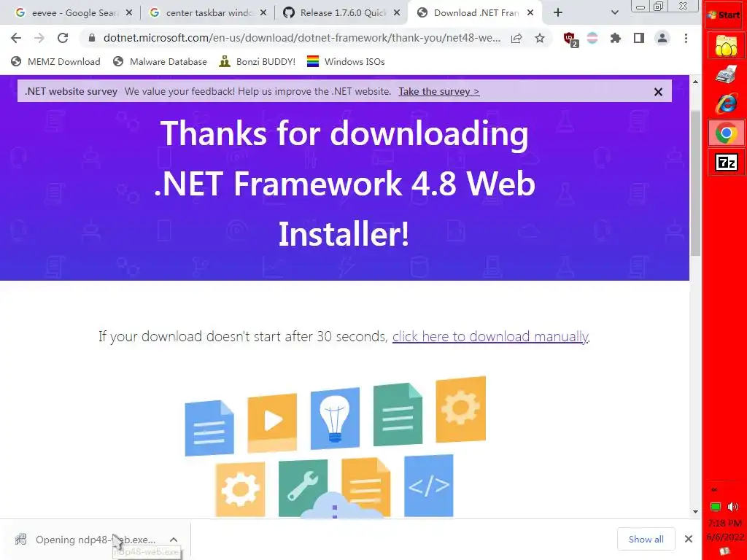Image resolution: width=747 pixels, height=560 pixels.
Task: Click here to download manually link
Action: [491, 336]
